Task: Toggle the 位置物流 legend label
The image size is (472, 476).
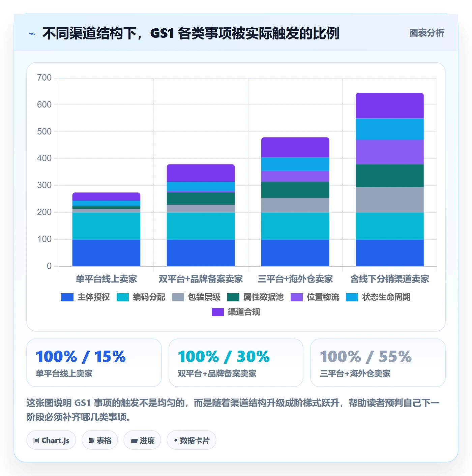Action: click(323, 297)
